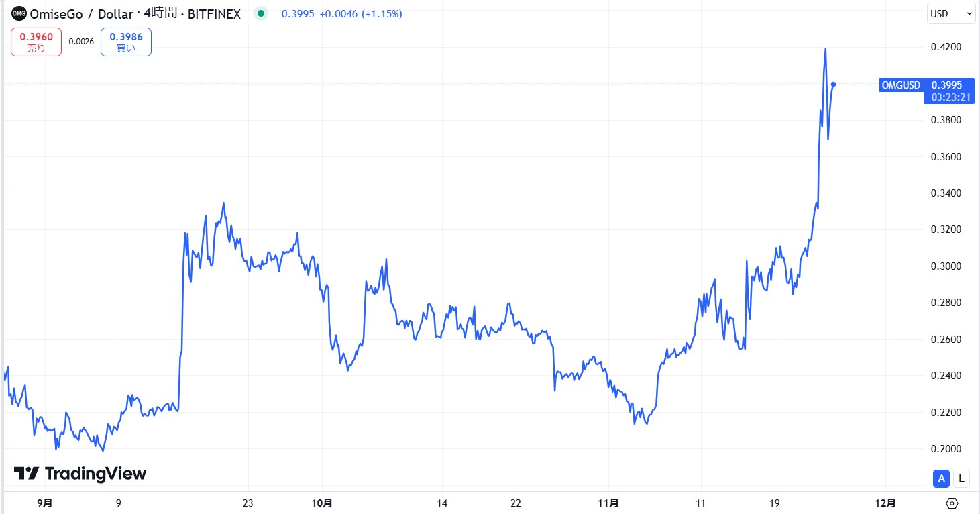
Task: Click the 4時間 timeframe label
Action: (160, 13)
